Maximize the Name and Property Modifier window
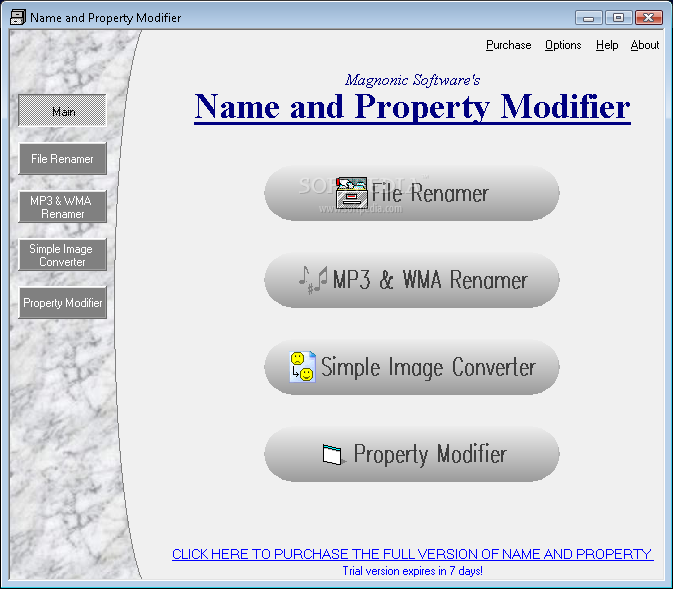 (x=618, y=18)
